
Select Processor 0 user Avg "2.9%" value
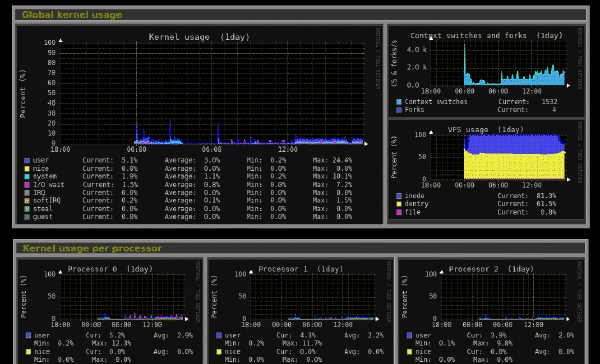pyautogui.click(x=185, y=335)
